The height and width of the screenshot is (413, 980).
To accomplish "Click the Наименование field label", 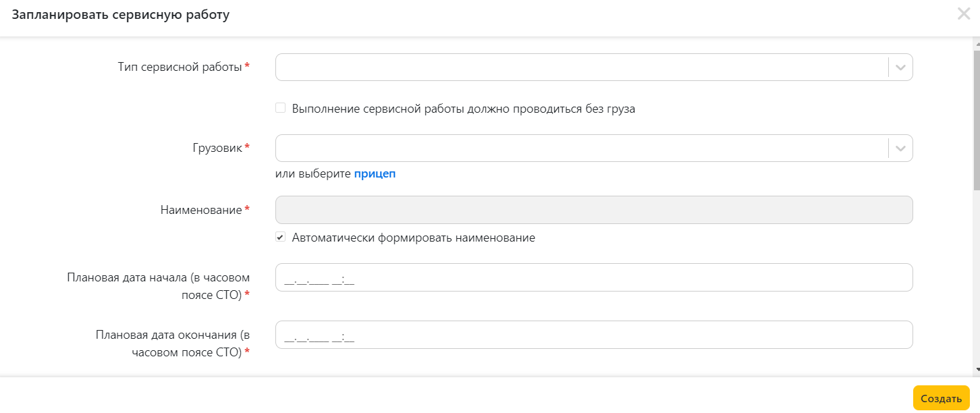I will coord(200,210).
